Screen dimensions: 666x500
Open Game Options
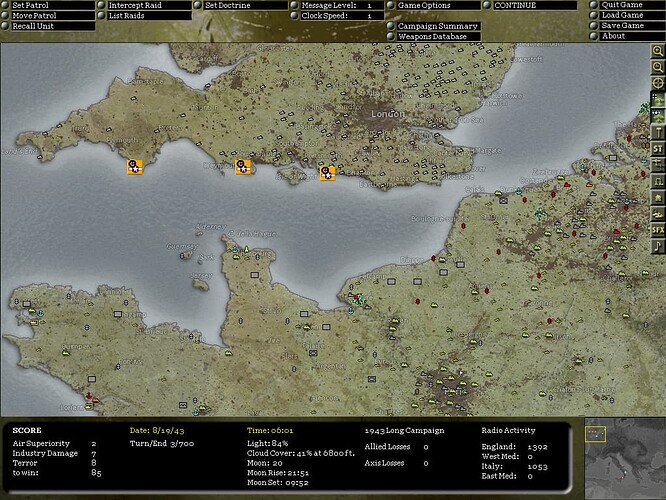click(x=434, y=5)
